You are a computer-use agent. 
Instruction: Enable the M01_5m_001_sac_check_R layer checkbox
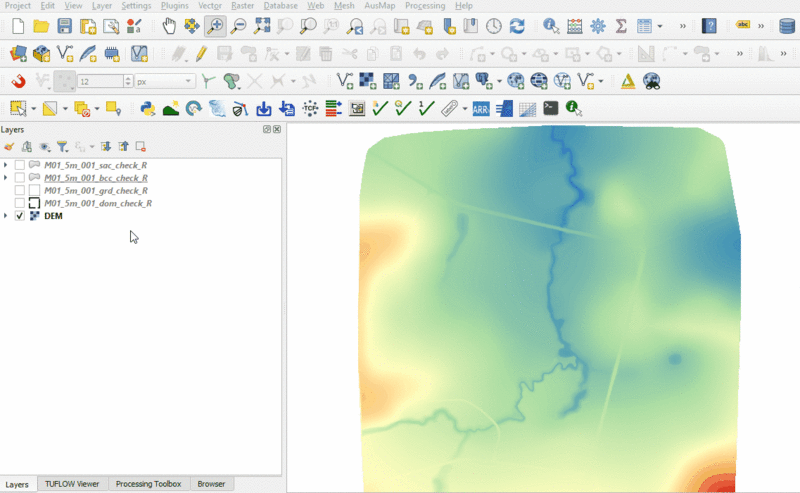(x=20, y=164)
